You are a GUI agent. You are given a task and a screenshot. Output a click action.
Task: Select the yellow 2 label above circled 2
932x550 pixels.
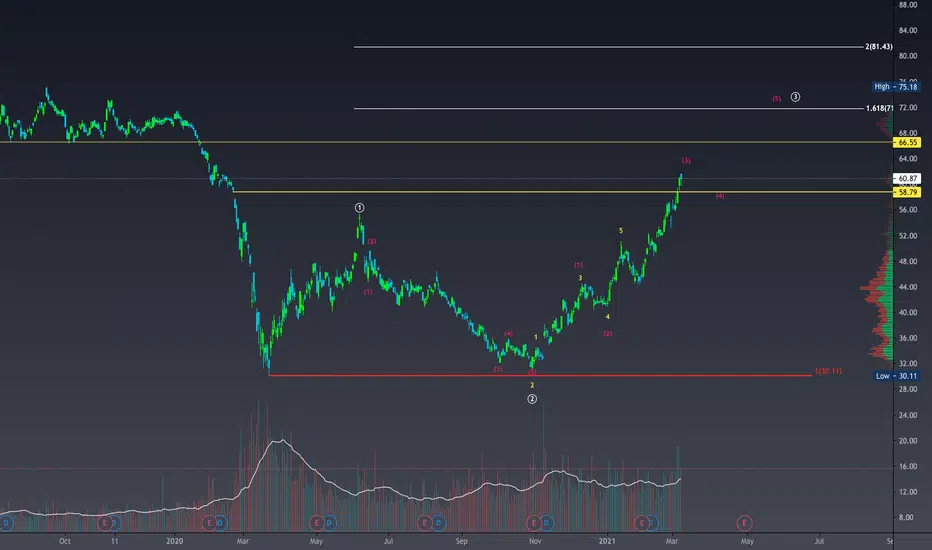[x=532, y=385]
